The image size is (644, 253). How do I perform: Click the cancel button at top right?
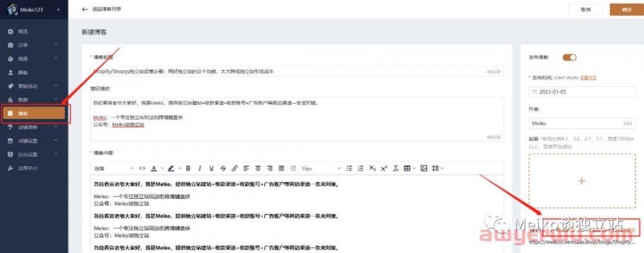pyautogui.click(x=585, y=10)
